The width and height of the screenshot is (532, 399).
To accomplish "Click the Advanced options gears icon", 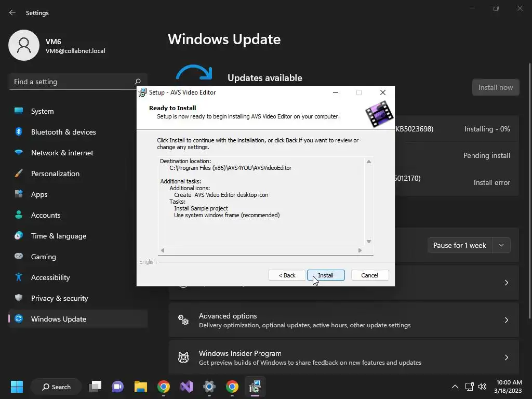I will 183,320.
